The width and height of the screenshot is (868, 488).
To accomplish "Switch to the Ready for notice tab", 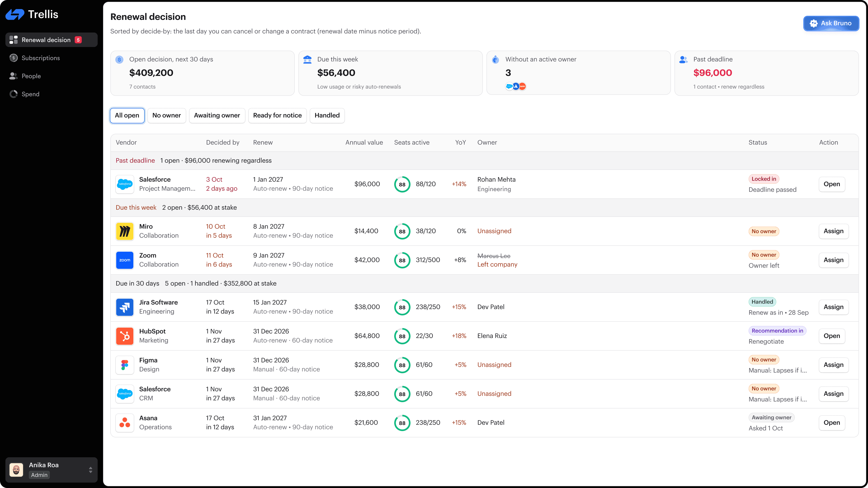I will [x=277, y=115].
